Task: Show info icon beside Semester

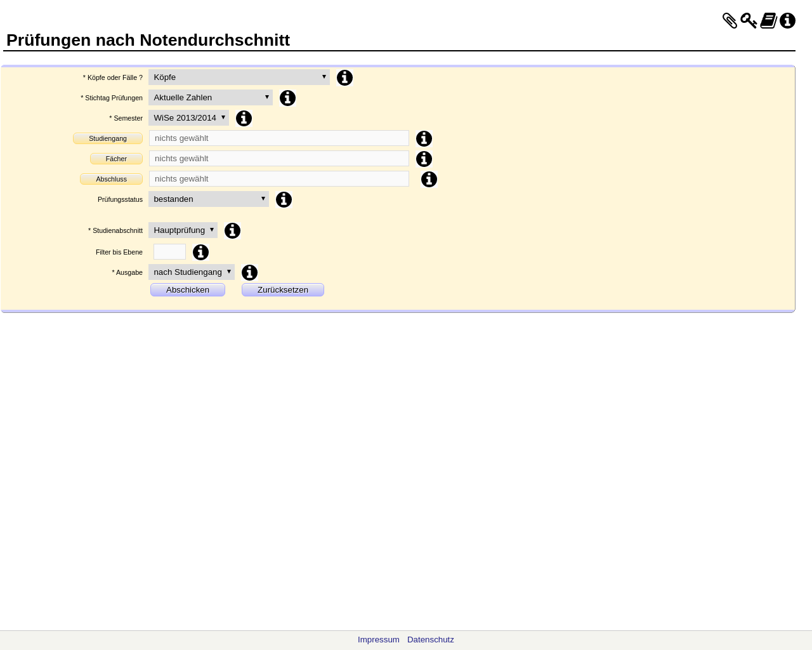Action: click(244, 118)
